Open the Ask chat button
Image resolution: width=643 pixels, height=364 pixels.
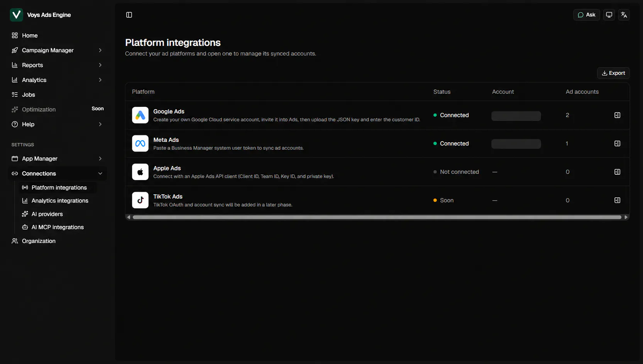pos(587,15)
